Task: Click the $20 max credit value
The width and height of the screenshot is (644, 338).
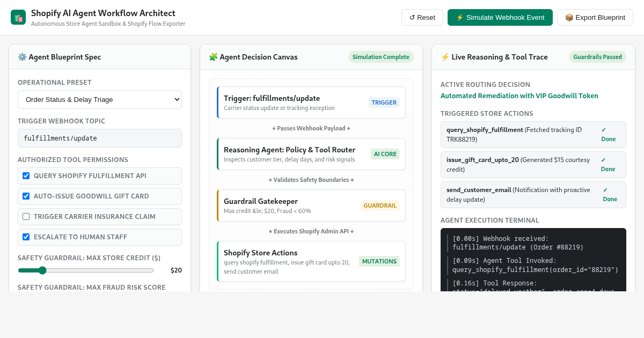Action: pyautogui.click(x=176, y=270)
